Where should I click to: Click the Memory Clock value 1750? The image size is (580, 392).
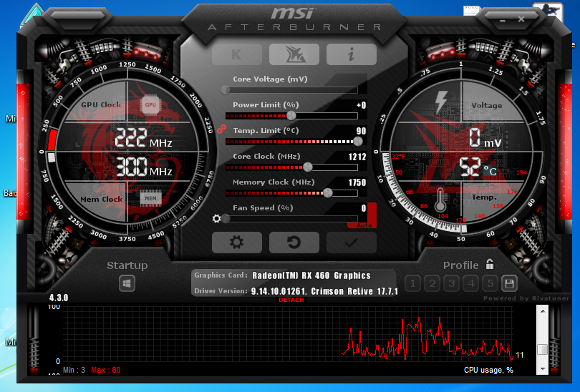[357, 182]
